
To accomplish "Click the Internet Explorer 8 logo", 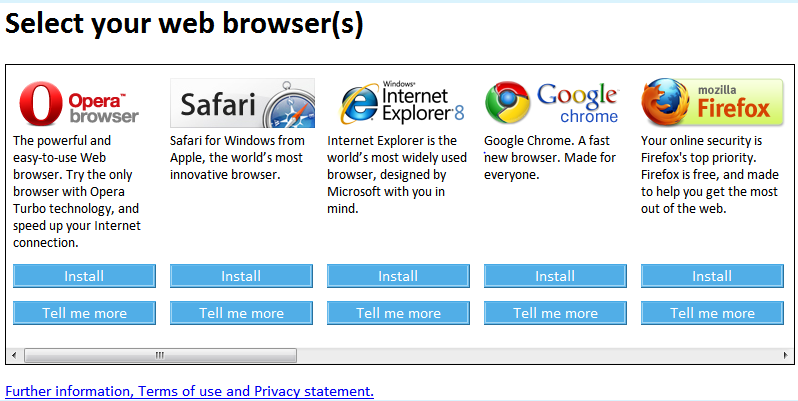I will pos(402,102).
